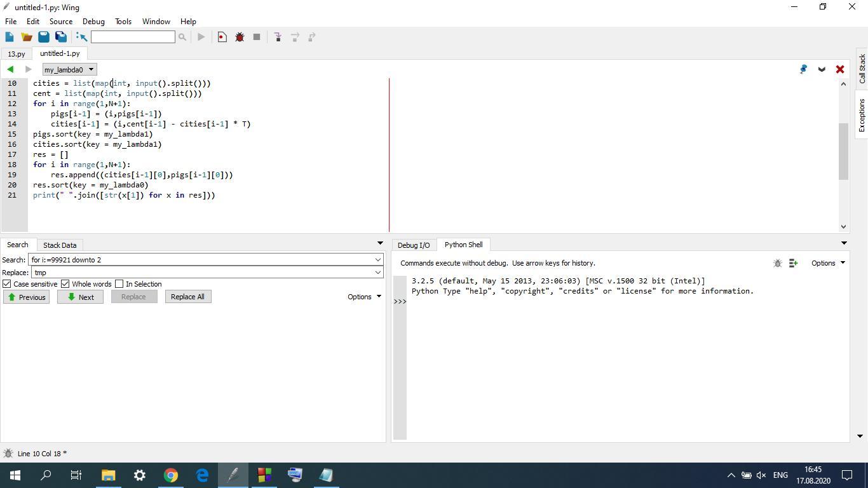Click the bug icon in Python Shell
The image size is (868, 488).
point(777,263)
